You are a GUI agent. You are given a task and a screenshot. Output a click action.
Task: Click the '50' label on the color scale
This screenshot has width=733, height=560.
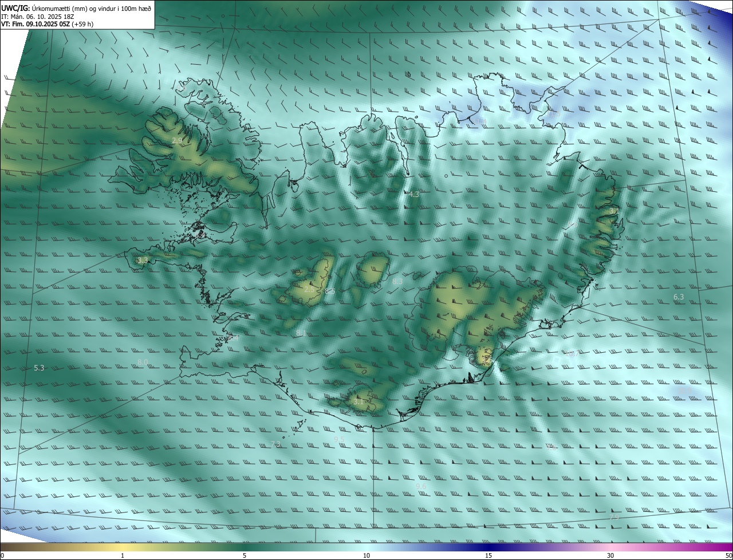728,556
